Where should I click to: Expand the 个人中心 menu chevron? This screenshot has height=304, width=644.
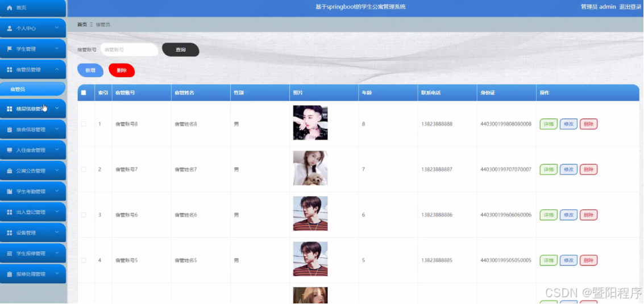click(x=57, y=28)
